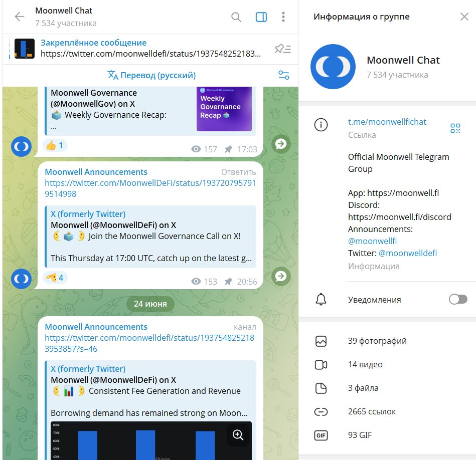Click the notifications bell icon
This screenshot has width=476, height=460.
click(321, 300)
